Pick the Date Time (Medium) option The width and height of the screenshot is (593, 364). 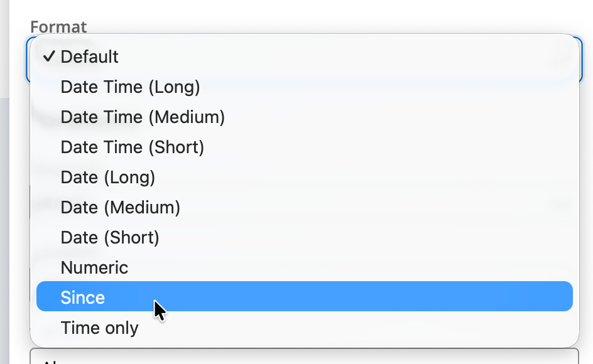tap(143, 117)
